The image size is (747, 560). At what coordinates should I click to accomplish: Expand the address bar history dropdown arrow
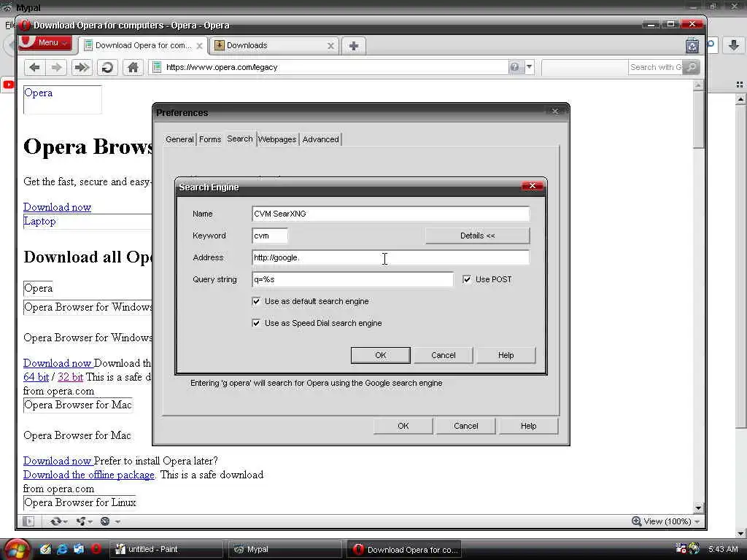[x=529, y=67]
